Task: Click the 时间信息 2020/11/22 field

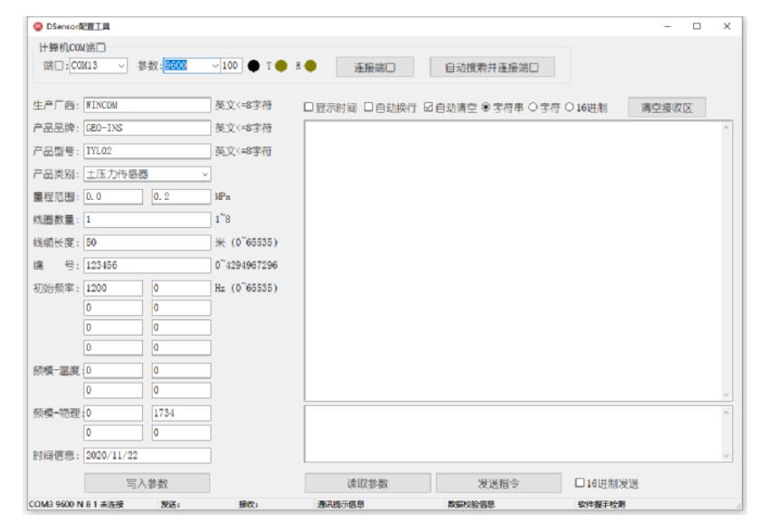Action: 147,455
